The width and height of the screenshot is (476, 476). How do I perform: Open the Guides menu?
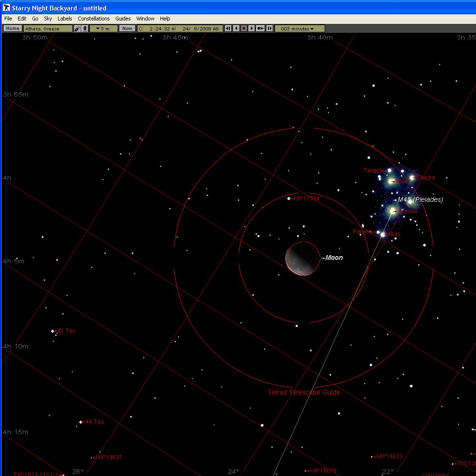[x=123, y=19]
